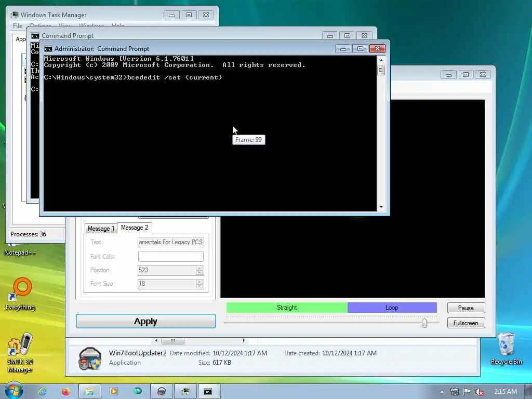Open the File menu in Task Manager

[17, 26]
